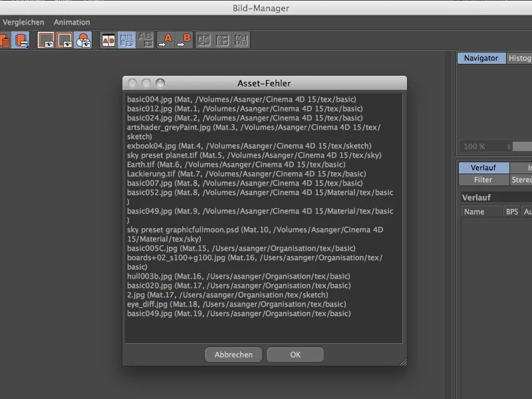Open the Animation menu
Image resolution: width=532 pixels, height=399 pixels.
tap(72, 23)
